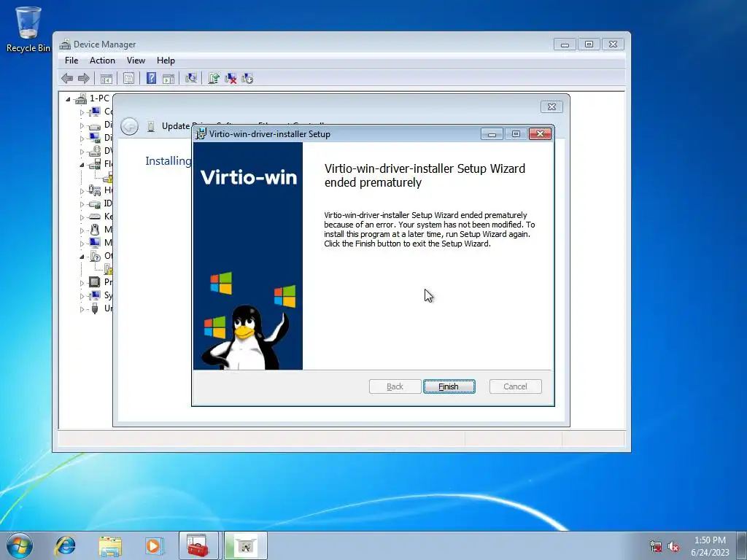
Task: Launch Internet Explorer from the taskbar
Action: click(65, 545)
